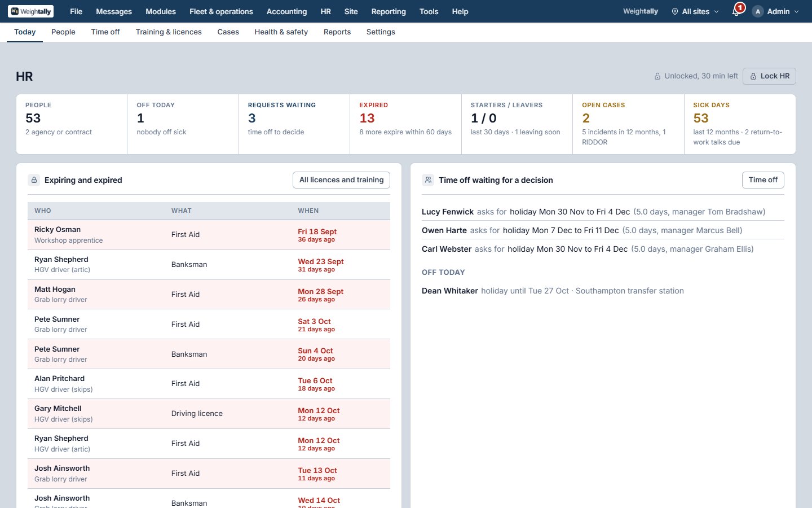Open Lucy Fenwick's holiday request

click(x=603, y=212)
